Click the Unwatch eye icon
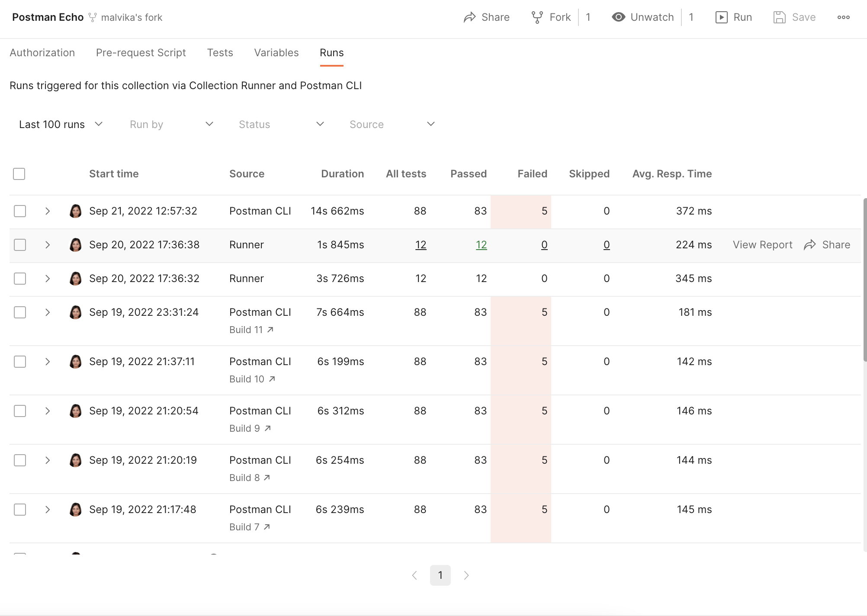This screenshot has width=867, height=616. [619, 17]
